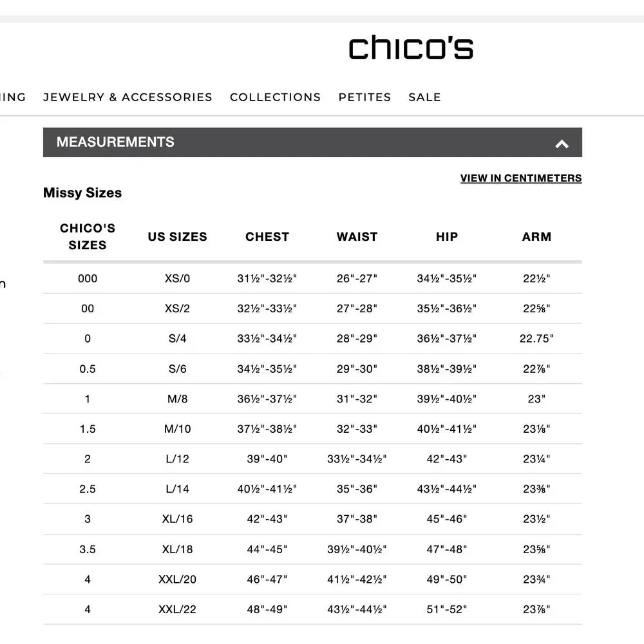Open the SALE menu item
This screenshot has height=644, width=644.
[424, 97]
